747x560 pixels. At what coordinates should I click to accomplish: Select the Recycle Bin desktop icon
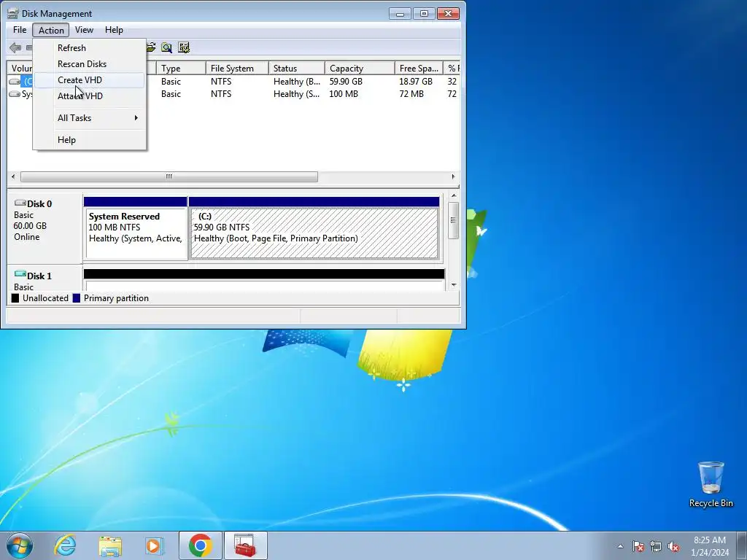point(711,484)
